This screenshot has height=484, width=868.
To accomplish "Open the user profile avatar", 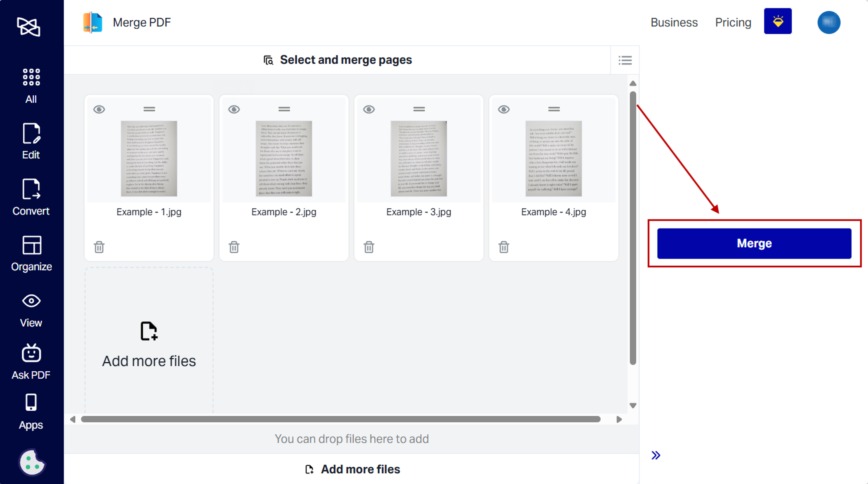I will point(829,23).
